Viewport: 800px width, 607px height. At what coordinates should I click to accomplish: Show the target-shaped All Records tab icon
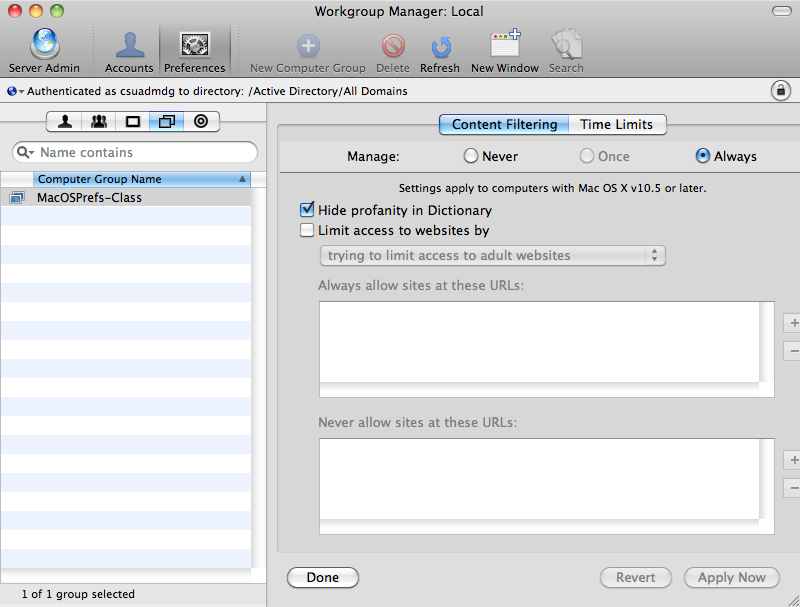coord(201,121)
